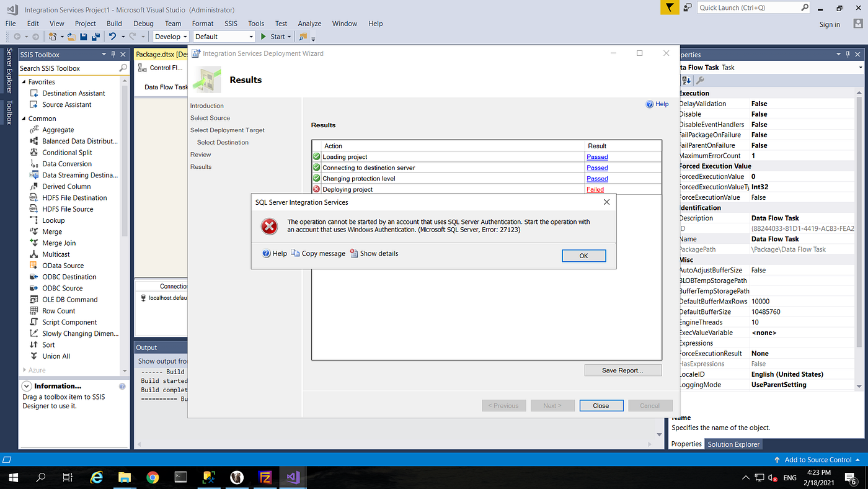
Task: Select the Conditional Split toolbox icon
Action: tap(34, 153)
